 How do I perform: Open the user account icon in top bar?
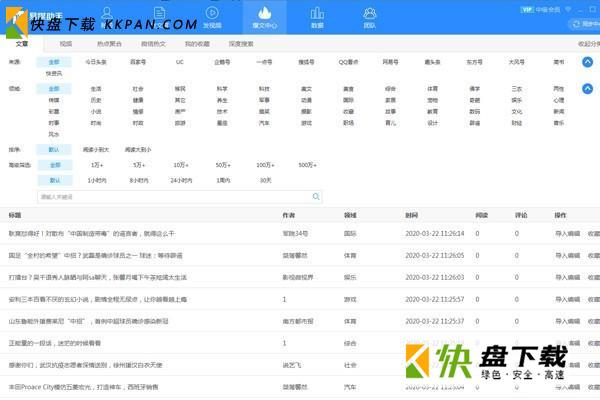tap(107, 12)
